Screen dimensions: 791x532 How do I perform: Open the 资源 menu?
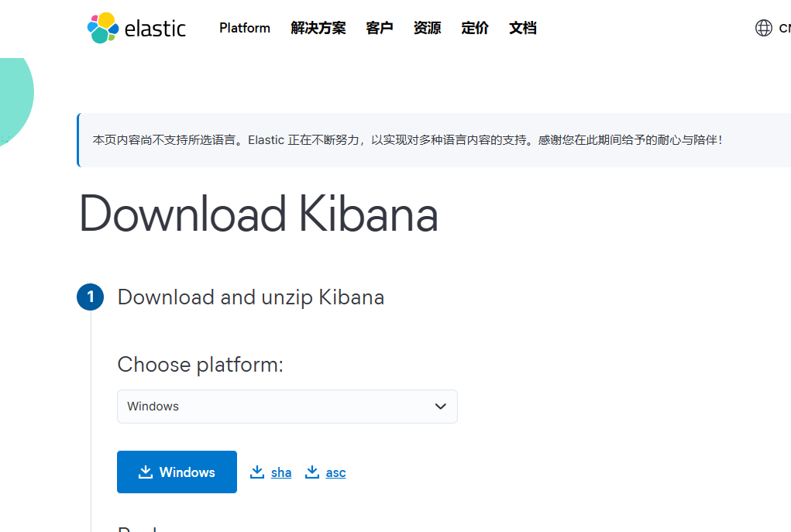[x=428, y=28]
